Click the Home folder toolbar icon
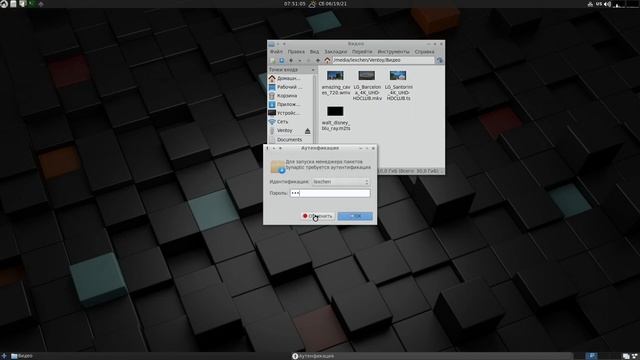640x360 pixels. [x=327, y=60]
